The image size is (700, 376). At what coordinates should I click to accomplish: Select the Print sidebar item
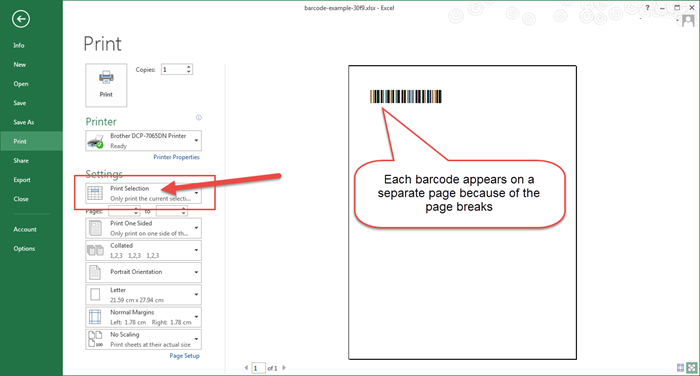point(31,142)
